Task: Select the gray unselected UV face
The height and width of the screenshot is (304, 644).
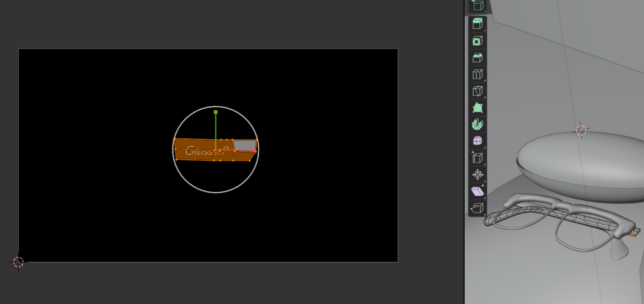Action: [x=244, y=145]
